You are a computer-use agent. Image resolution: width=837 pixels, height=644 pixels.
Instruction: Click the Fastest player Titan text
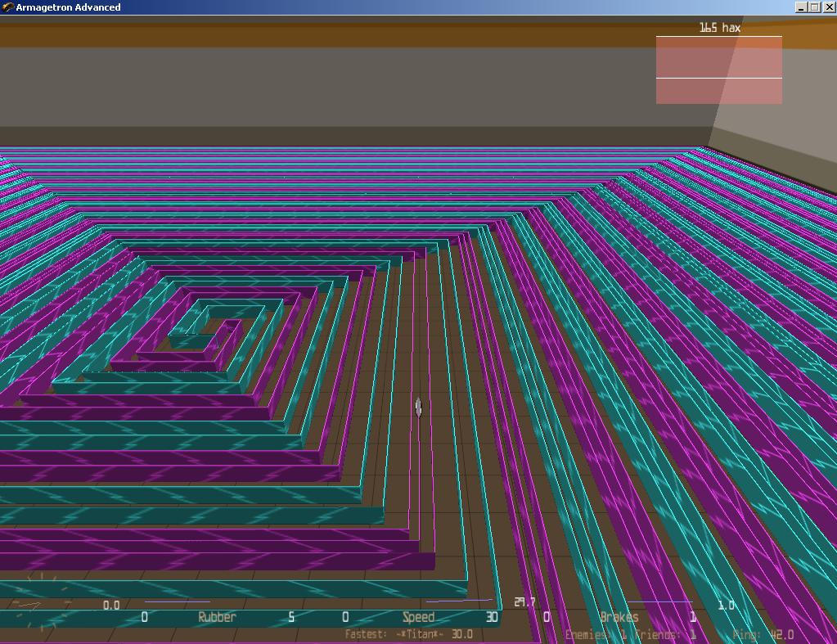[x=409, y=634]
